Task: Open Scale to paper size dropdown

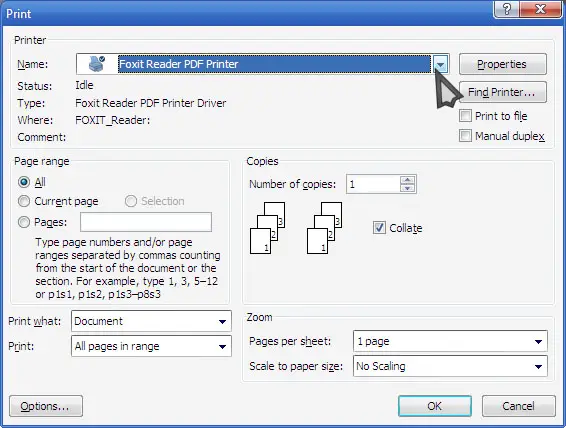Action: [450, 366]
